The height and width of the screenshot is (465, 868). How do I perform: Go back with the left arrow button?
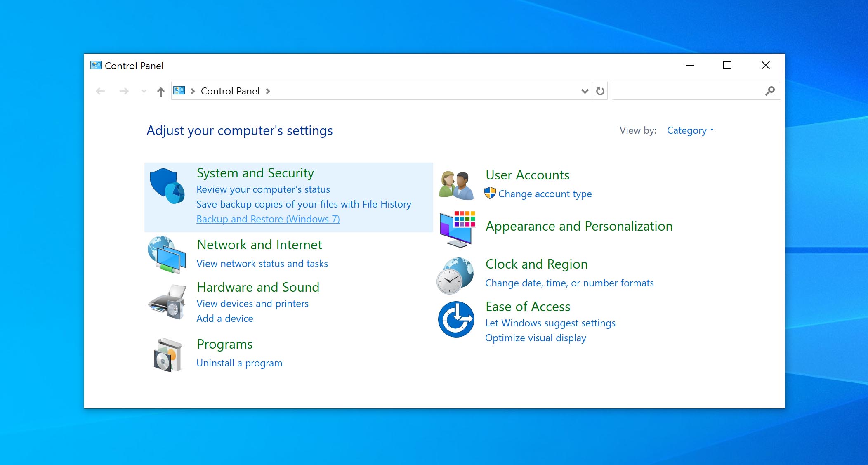pos(100,91)
